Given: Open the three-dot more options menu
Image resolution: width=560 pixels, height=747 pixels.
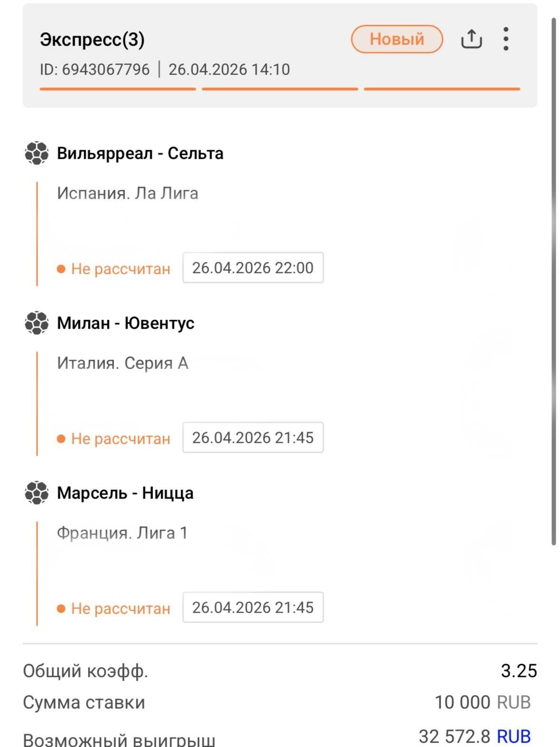Looking at the screenshot, I should point(506,39).
